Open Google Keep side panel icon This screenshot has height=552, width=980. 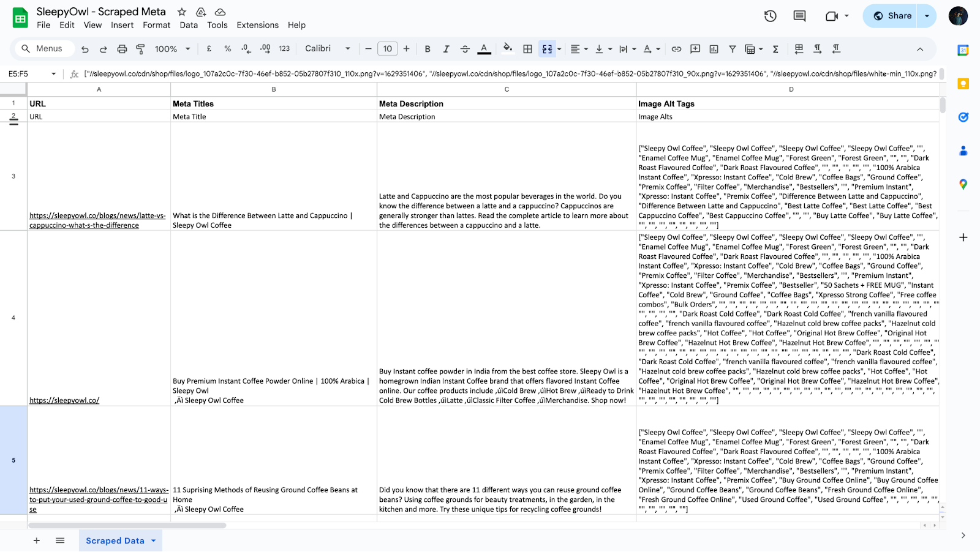963,84
